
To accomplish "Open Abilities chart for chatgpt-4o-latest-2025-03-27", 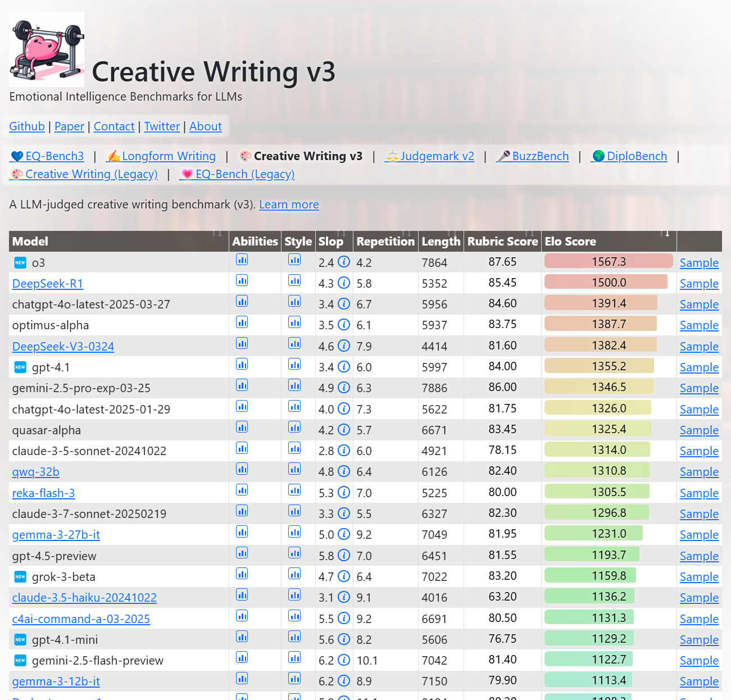I will [x=242, y=302].
